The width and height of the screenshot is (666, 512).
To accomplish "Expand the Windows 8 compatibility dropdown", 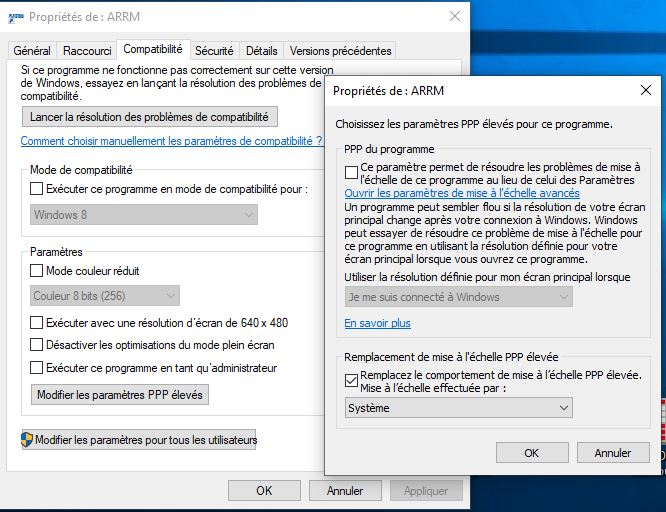I will (x=145, y=214).
